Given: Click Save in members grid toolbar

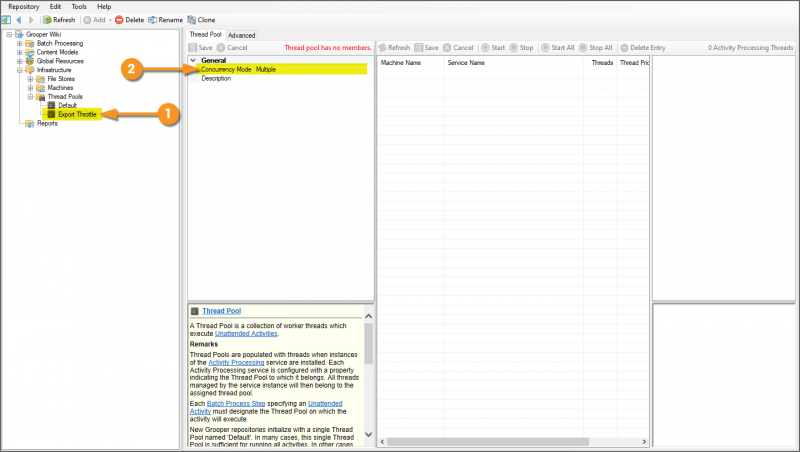Looking at the screenshot, I should 427,47.
